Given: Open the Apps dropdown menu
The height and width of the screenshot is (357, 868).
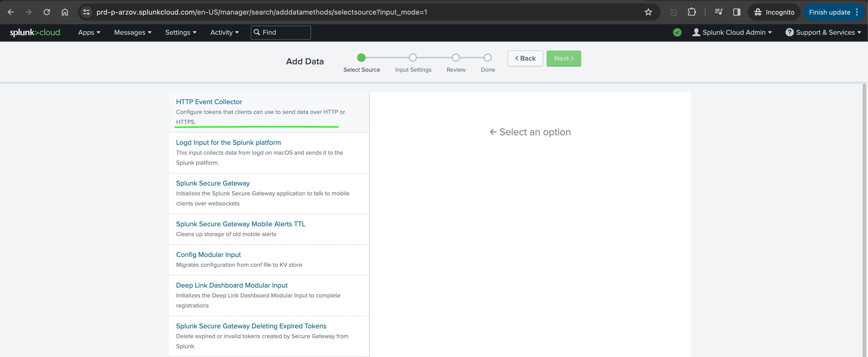Looking at the screenshot, I should pos(89,32).
